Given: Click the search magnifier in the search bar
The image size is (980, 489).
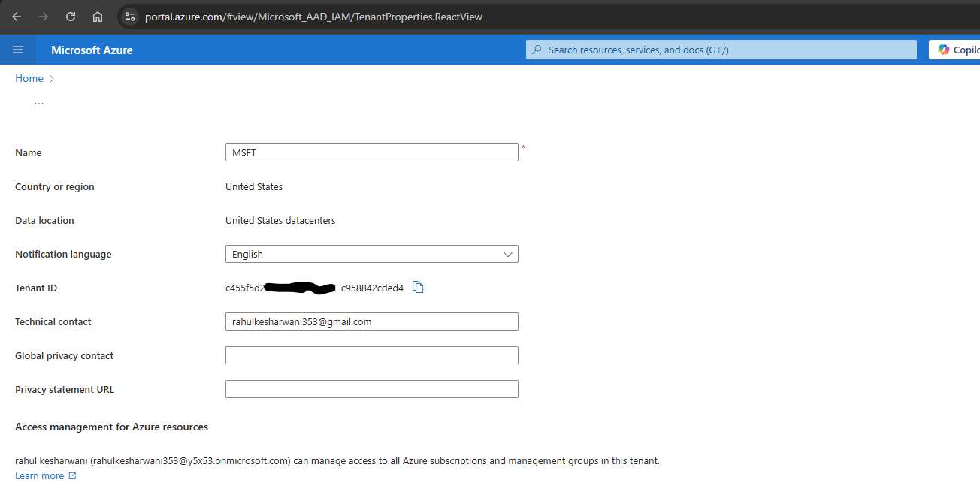Looking at the screenshot, I should point(536,49).
